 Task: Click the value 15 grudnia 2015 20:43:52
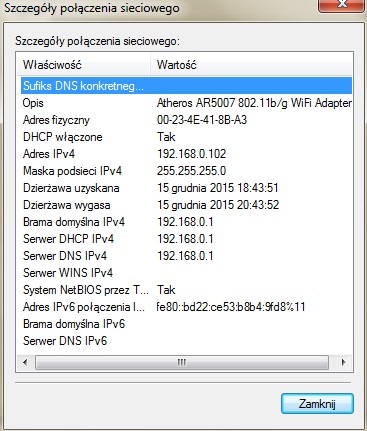(x=218, y=205)
